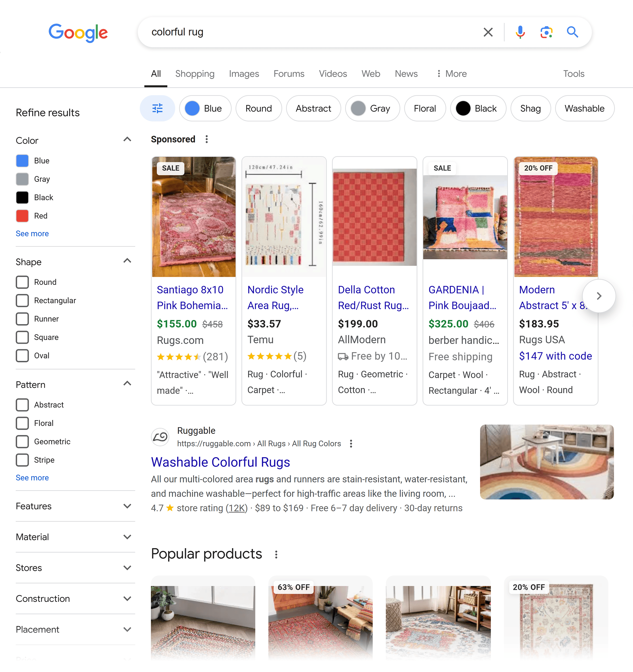Switch to the Videos tab
Screen dimensions: 633x672
(x=333, y=74)
